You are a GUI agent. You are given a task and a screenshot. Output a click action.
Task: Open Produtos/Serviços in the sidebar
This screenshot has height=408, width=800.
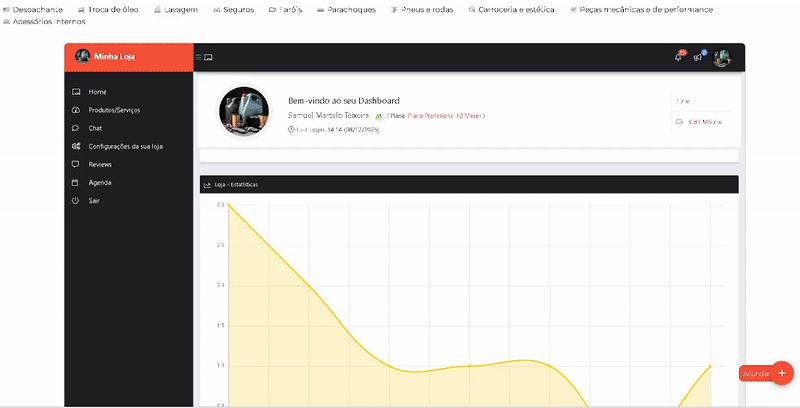(x=113, y=110)
